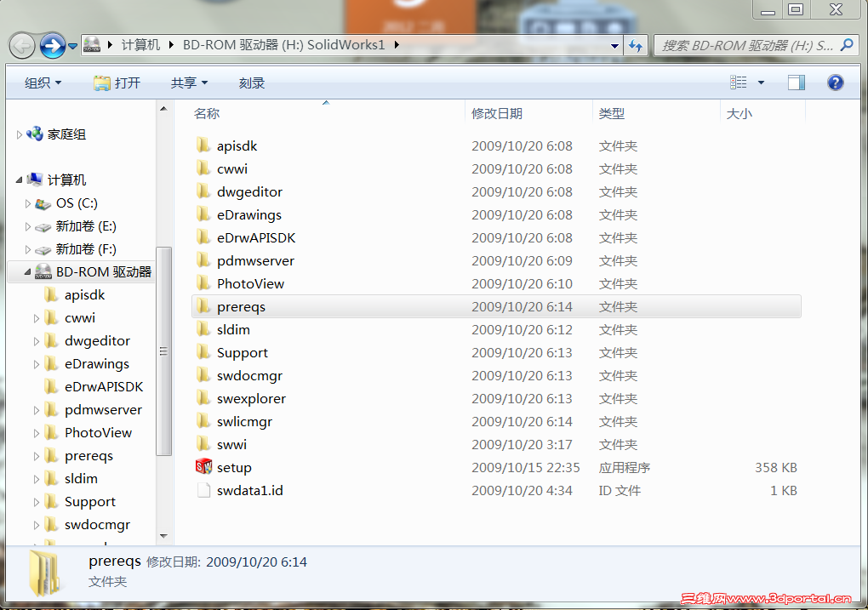Click the 家庭组 homegroup icon
This screenshot has height=610, width=868.
[x=35, y=134]
